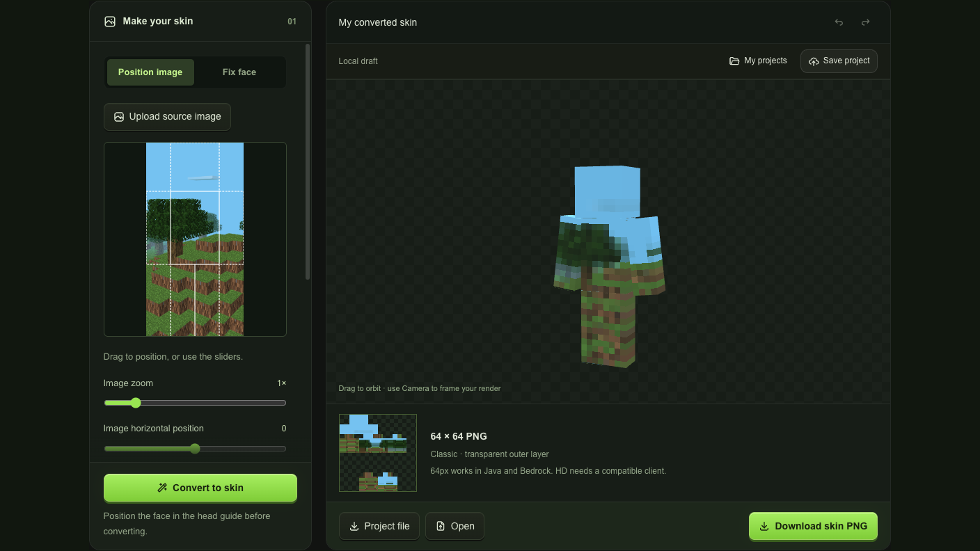
Task: Switch to the Fix face tab
Action: coord(239,72)
